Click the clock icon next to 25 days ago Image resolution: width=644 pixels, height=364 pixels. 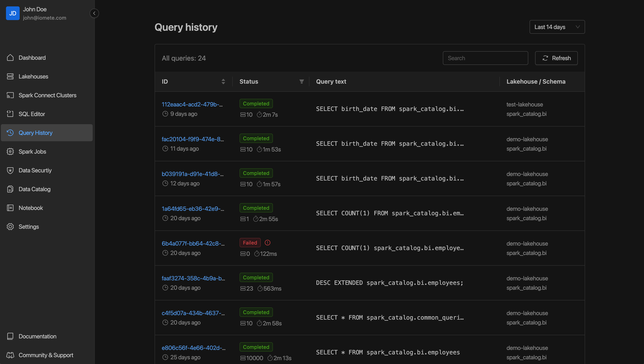click(165, 357)
